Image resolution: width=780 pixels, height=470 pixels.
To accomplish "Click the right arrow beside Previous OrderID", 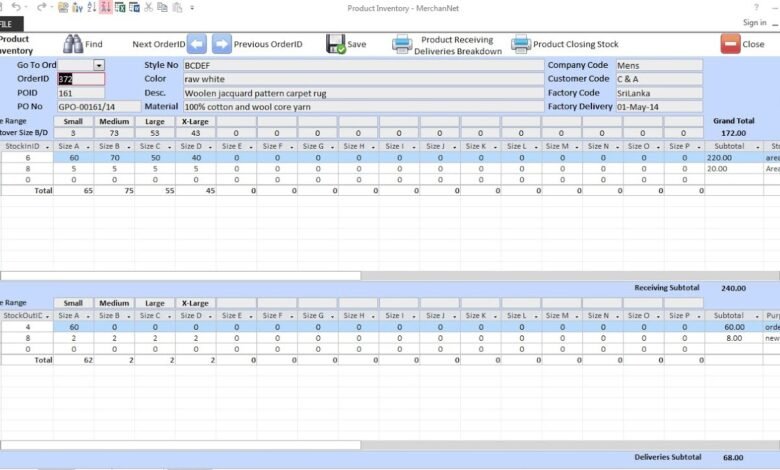I will click(221, 44).
